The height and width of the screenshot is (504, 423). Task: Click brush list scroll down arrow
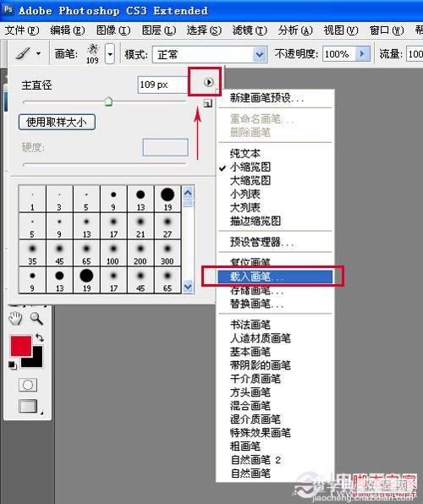pyautogui.click(x=188, y=286)
